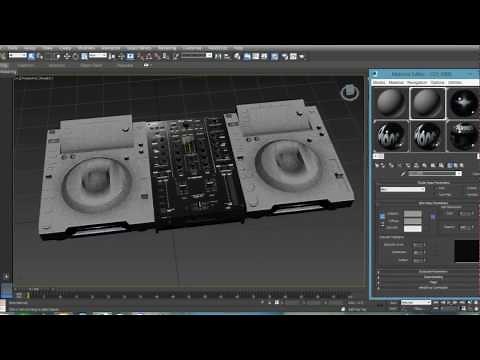Viewport: 480px width, 360px height.
Task: Toggle the modeling ribbon button
Action: (247, 56)
